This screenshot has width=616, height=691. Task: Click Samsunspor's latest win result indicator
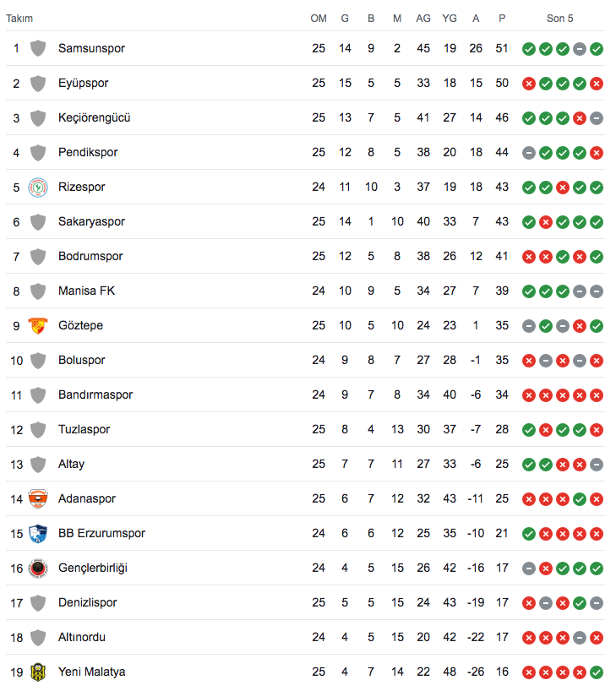click(x=597, y=49)
